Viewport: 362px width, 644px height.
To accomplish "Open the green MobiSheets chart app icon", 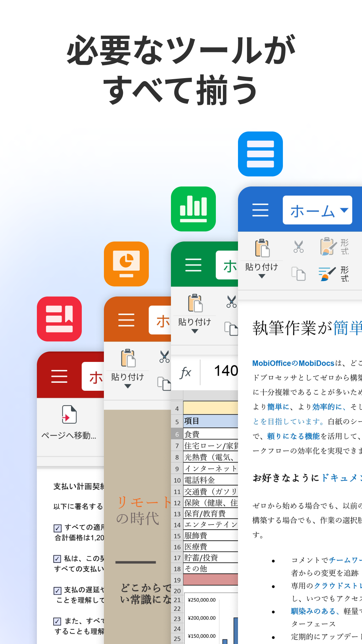I will 193,209.
